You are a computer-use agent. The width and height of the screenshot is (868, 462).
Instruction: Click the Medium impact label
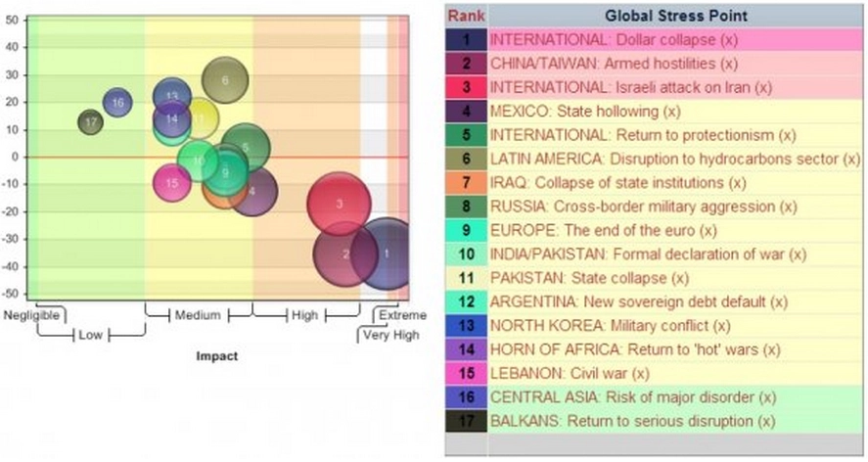[x=198, y=315]
